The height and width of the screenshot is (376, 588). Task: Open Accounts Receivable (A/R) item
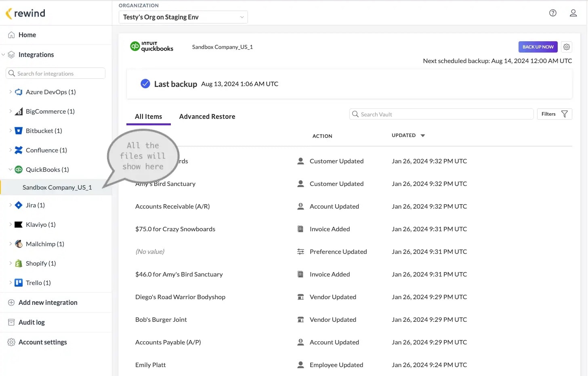pyautogui.click(x=172, y=206)
